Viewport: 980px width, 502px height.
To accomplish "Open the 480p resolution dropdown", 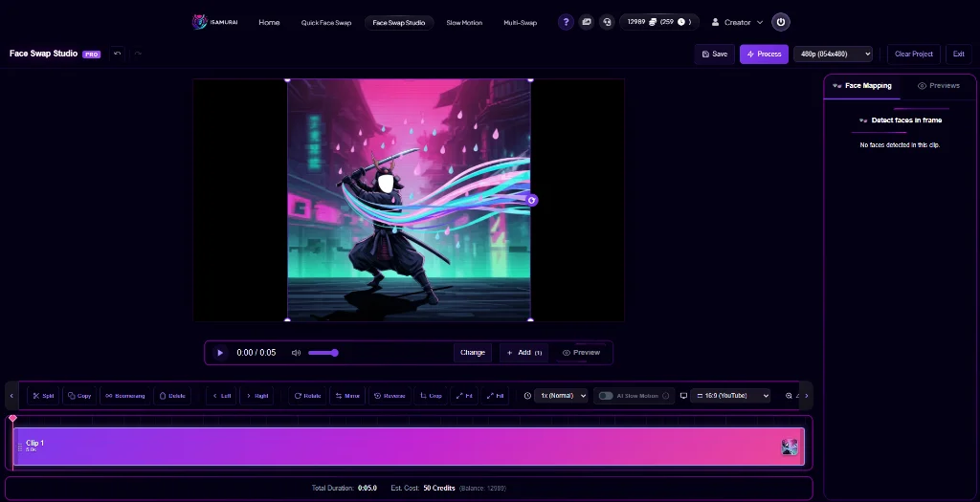I will point(833,54).
